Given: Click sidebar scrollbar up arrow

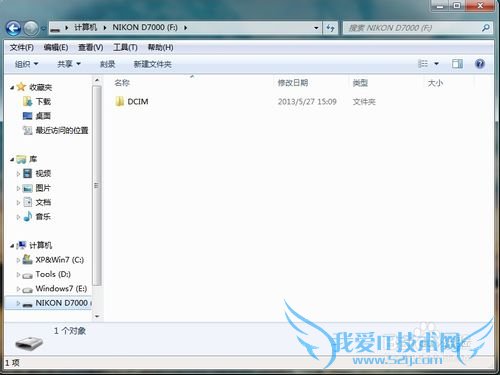Looking at the screenshot, I should coord(97,80).
